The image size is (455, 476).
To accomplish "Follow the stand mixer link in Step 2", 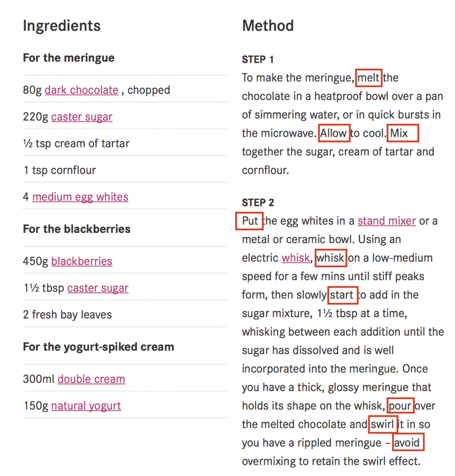I will point(387,221).
